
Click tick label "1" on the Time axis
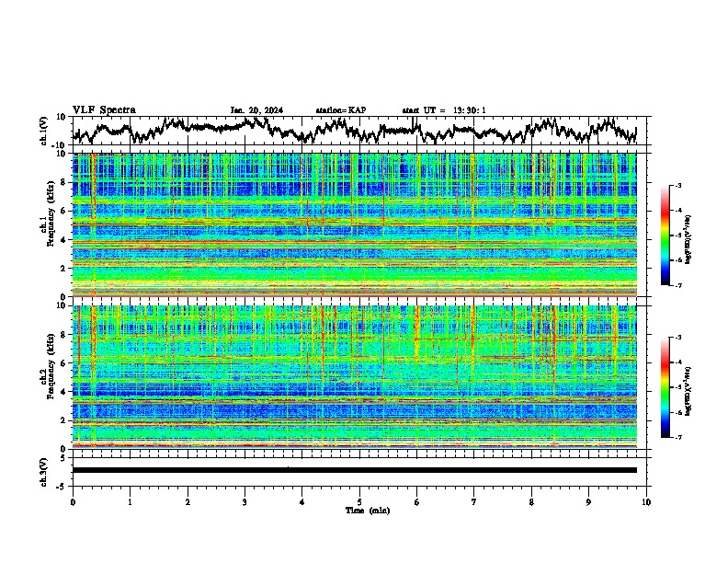pyautogui.click(x=130, y=501)
